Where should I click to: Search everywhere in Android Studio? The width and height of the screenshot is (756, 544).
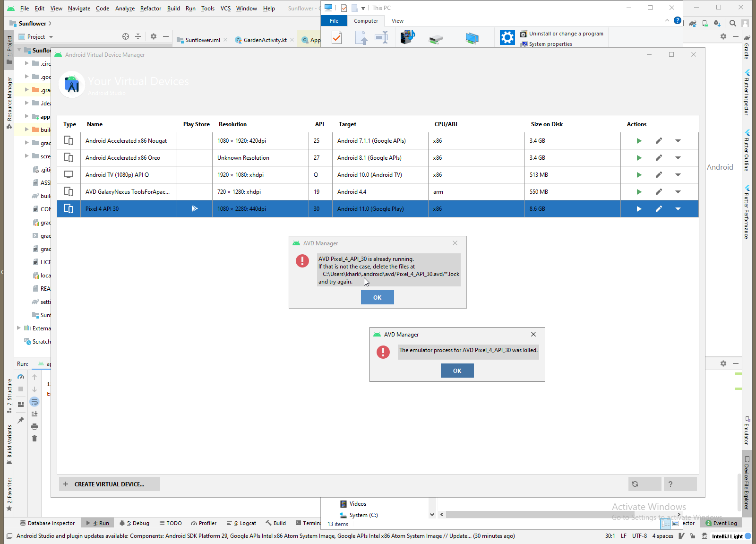732,23
